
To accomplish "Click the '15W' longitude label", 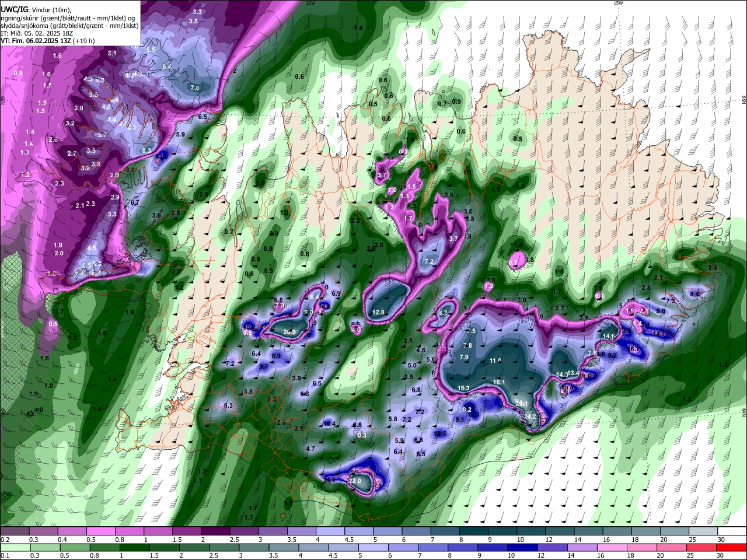I will [618, 3].
